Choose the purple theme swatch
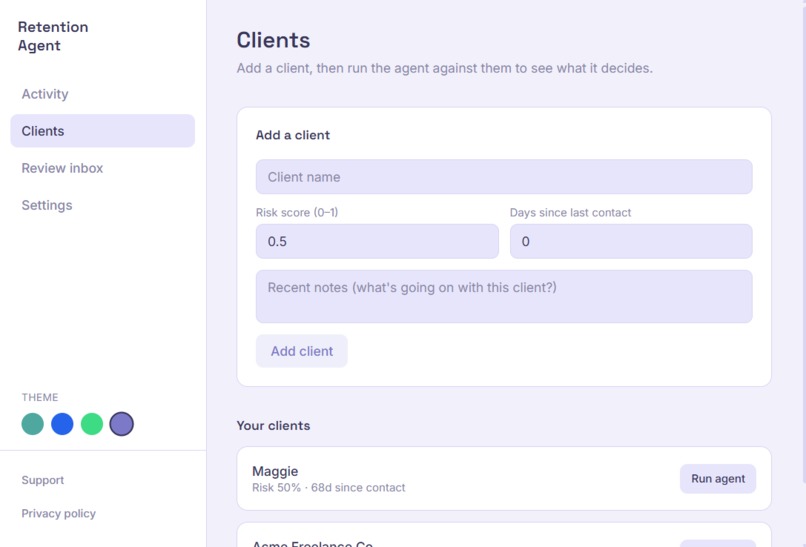Viewport: 806px width, 547px height. [x=122, y=424]
